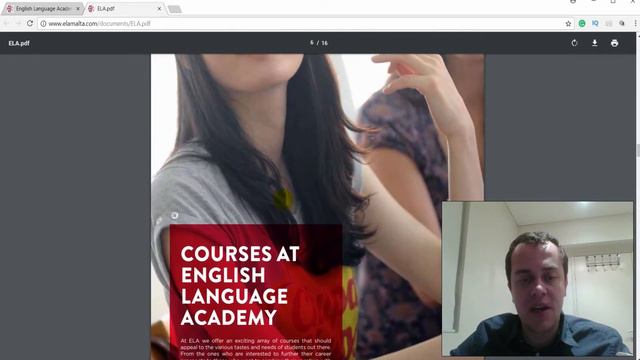Viewport: 640px width, 360px height.
Task: Download the ELA.pdf file
Action: coord(595,43)
